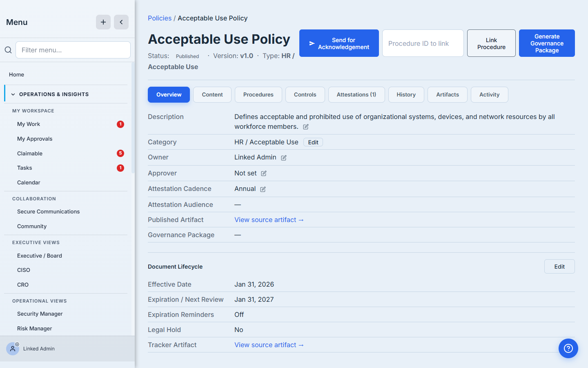Click the Jan 31, 2026 effective date value
Image resolution: width=588 pixels, height=368 pixels.
click(x=254, y=285)
